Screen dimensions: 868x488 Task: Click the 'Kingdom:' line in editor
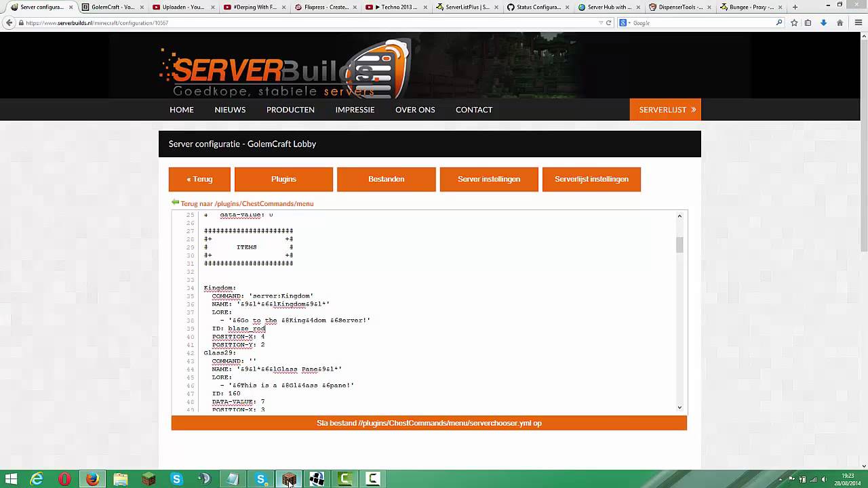point(220,288)
